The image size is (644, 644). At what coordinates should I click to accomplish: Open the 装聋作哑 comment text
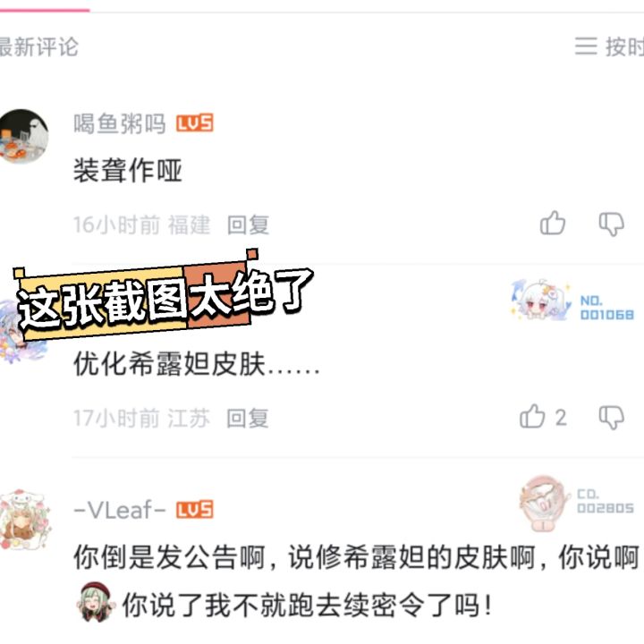pyautogui.click(x=127, y=170)
